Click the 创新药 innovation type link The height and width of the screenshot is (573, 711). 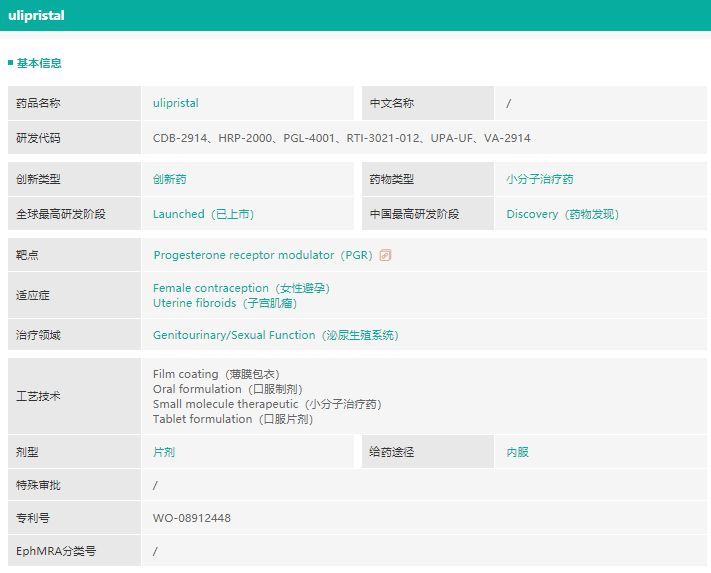click(x=169, y=180)
